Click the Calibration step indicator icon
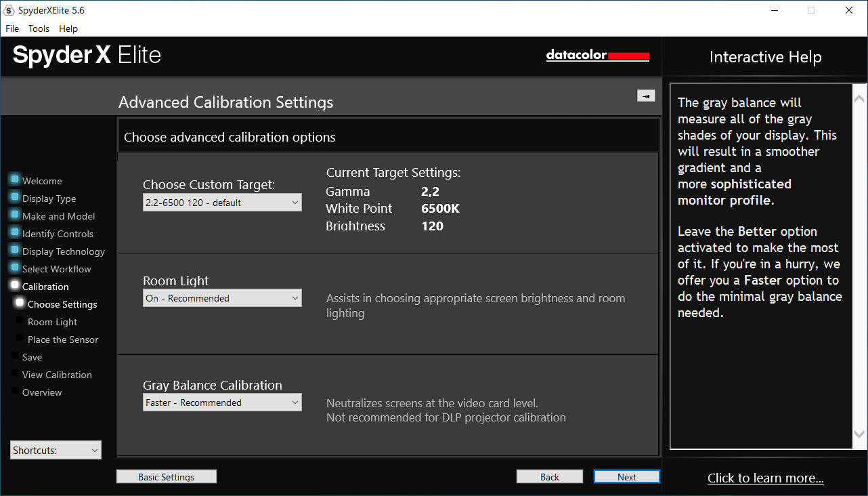Screen dimensions: 868x496 14,285
